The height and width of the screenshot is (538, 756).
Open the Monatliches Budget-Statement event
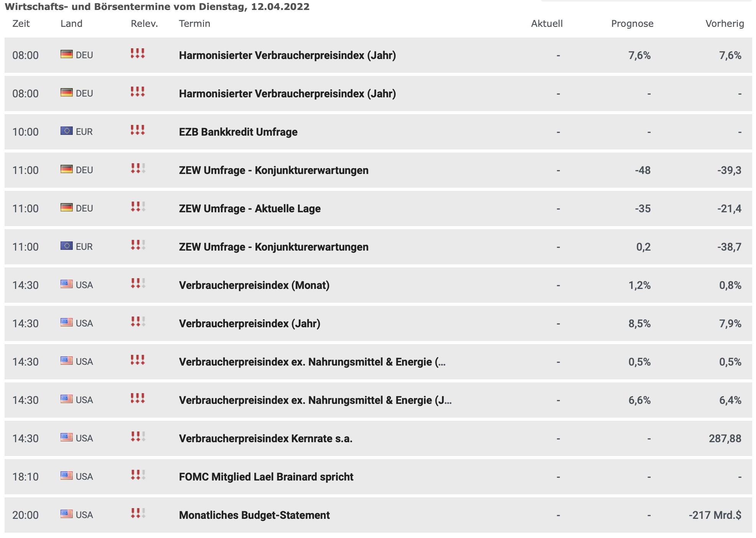point(254,515)
